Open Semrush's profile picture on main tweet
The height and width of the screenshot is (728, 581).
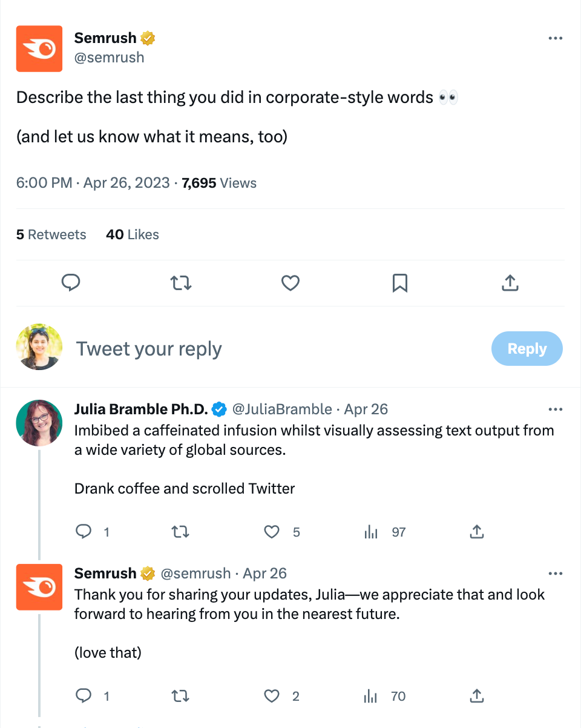pos(39,48)
